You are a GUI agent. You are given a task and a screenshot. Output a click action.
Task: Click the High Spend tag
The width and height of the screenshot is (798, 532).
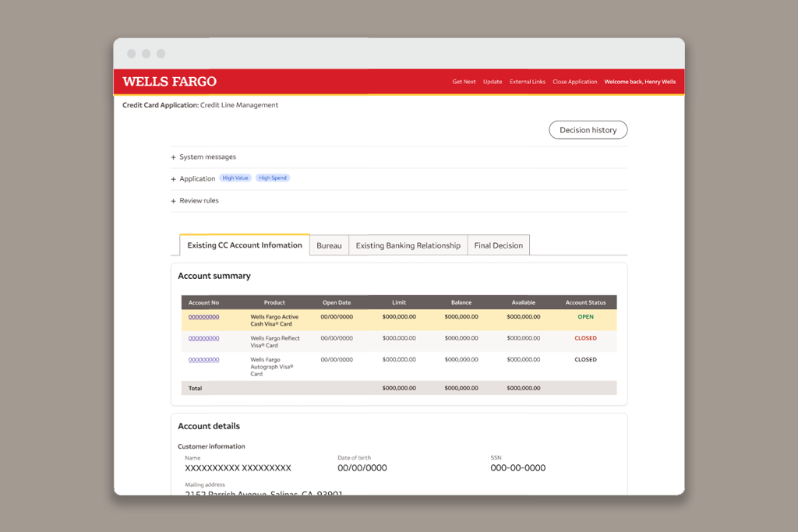[x=273, y=178]
